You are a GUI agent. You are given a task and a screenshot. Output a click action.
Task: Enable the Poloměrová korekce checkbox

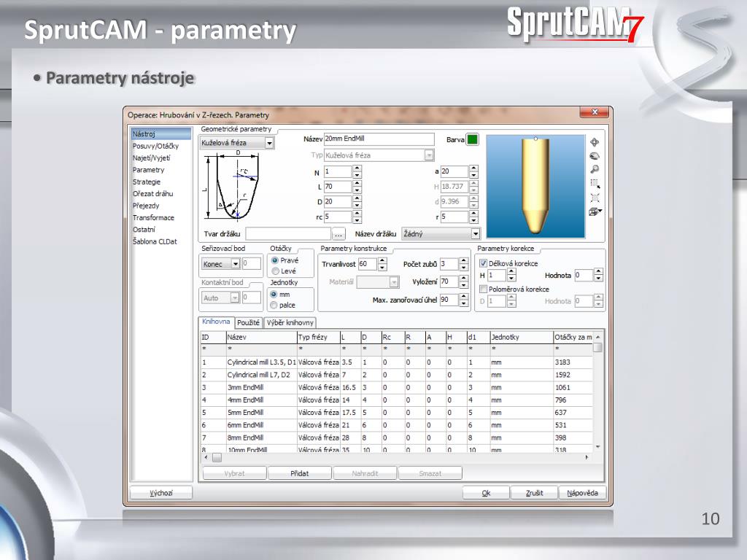pyautogui.click(x=483, y=289)
